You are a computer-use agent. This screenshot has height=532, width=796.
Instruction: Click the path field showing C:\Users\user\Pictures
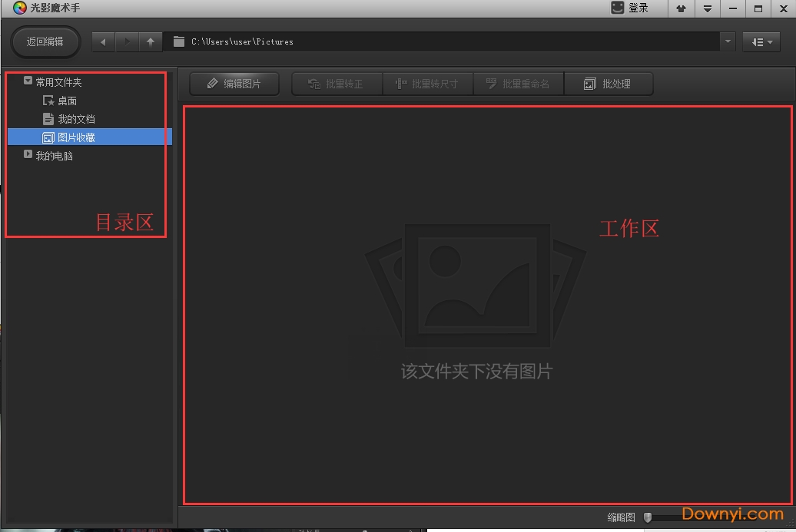coord(446,41)
